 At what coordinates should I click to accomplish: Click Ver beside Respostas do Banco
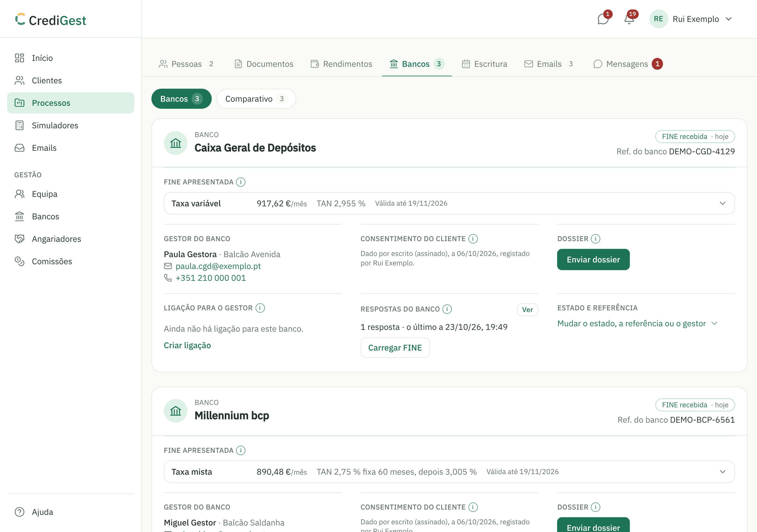[x=527, y=310]
